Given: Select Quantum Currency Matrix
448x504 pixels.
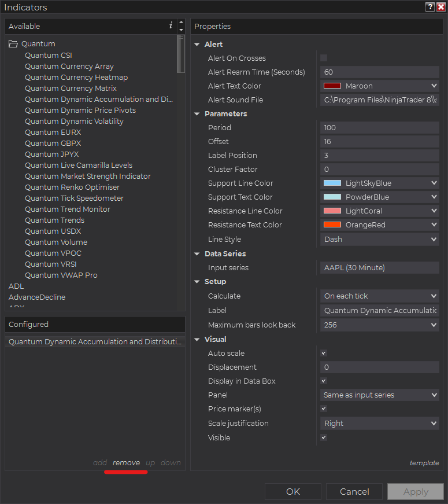Looking at the screenshot, I should [71, 88].
